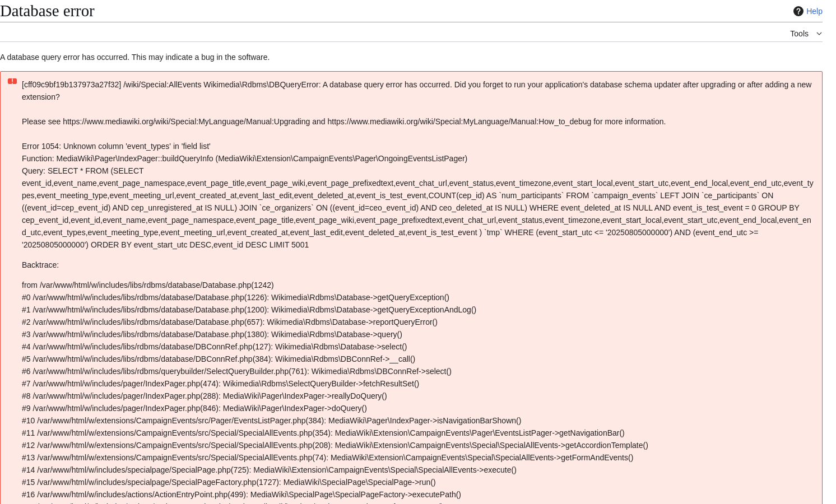
Task: Select the Error 1054 unknown column line
Action: tap(116, 146)
